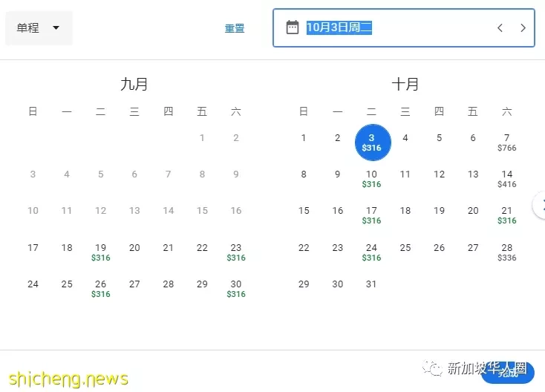This screenshot has height=392, width=545.
Task: Choose September 30 with $316 fare
Action: 236,289
